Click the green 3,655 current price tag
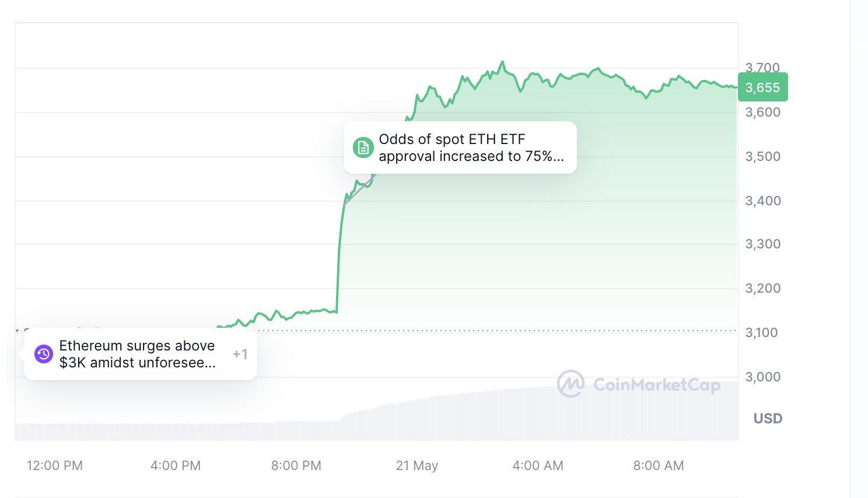 (x=762, y=87)
